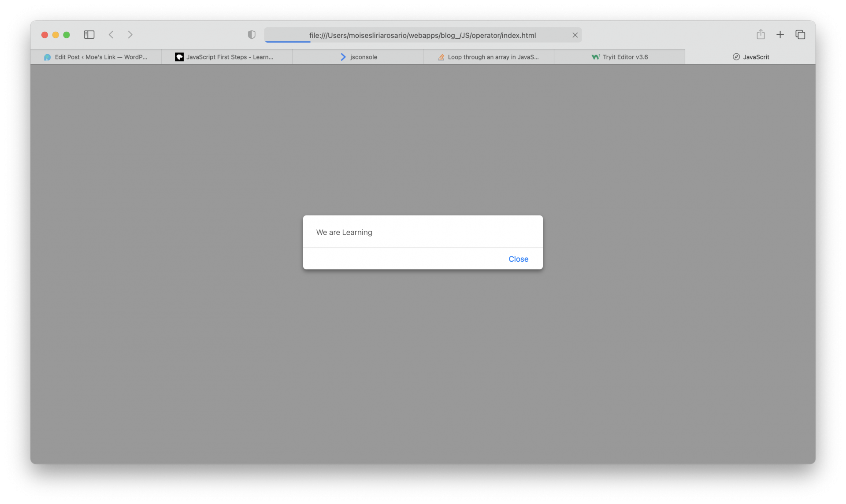Show the tab overview grid icon
Image resolution: width=846 pixels, height=504 pixels.
pos(800,34)
